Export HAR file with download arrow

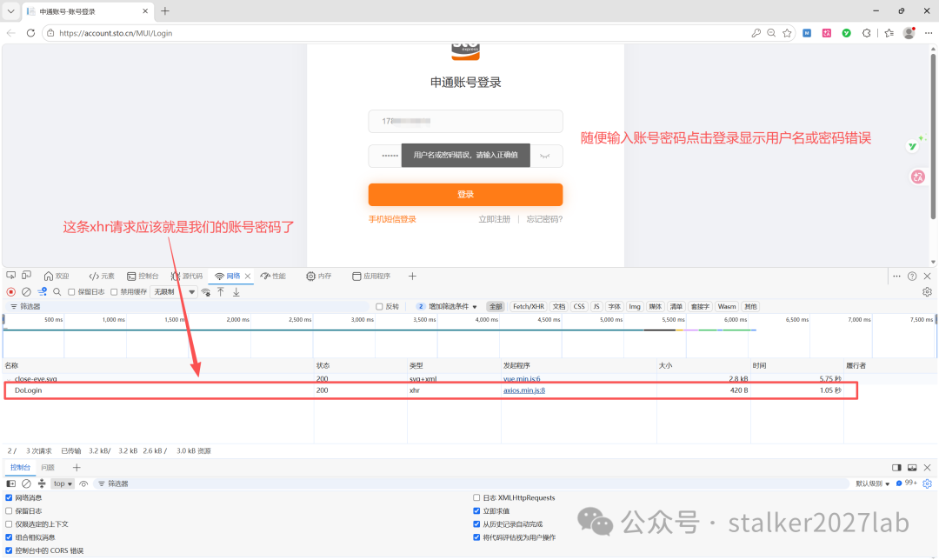pos(236,291)
